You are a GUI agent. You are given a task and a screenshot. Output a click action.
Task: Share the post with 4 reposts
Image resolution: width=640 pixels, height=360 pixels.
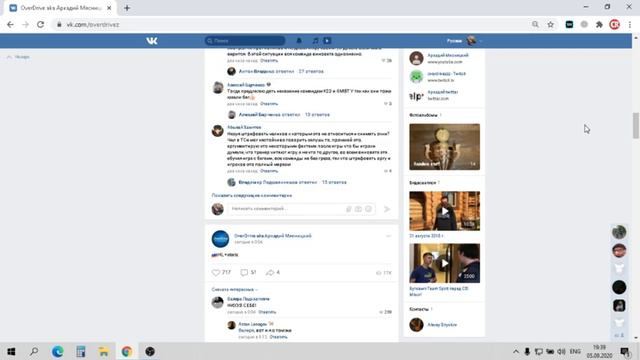pyautogui.click(x=273, y=272)
